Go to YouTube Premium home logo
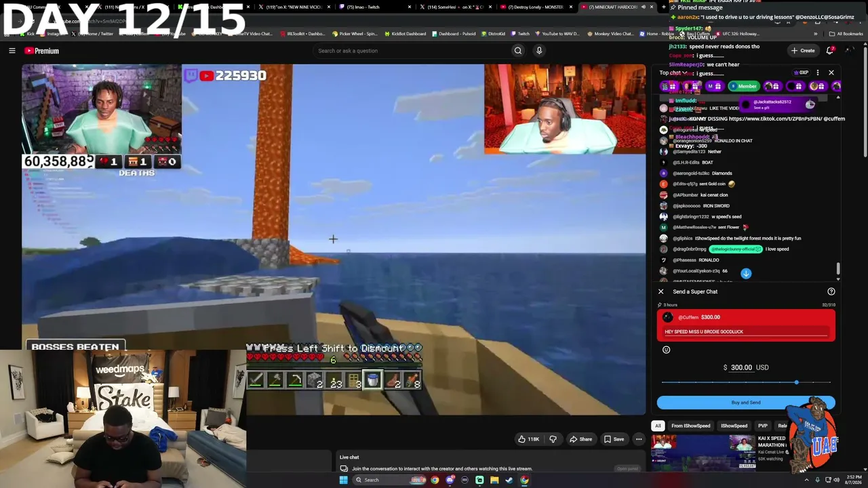The image size is (868, 488). click(41, 51)
